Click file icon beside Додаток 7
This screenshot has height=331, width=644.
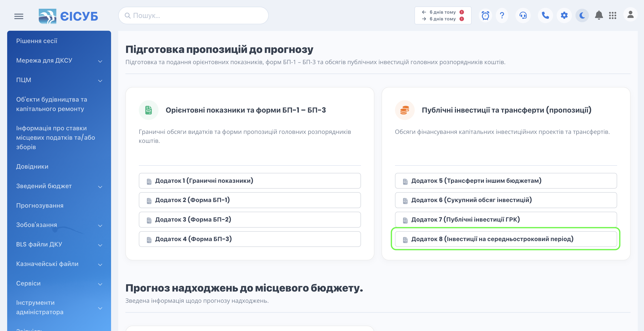405,220
